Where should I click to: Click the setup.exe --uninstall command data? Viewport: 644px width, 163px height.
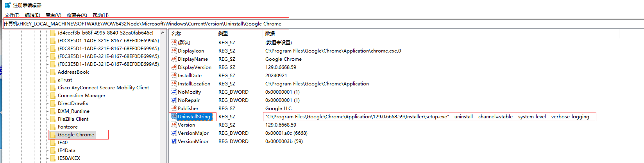[427, 117]
